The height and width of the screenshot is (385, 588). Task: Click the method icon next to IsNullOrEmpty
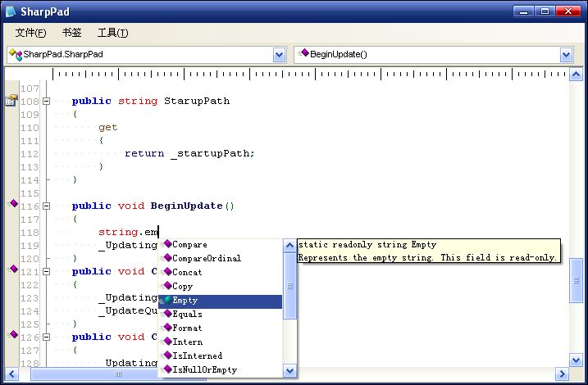tap(166, 369)
